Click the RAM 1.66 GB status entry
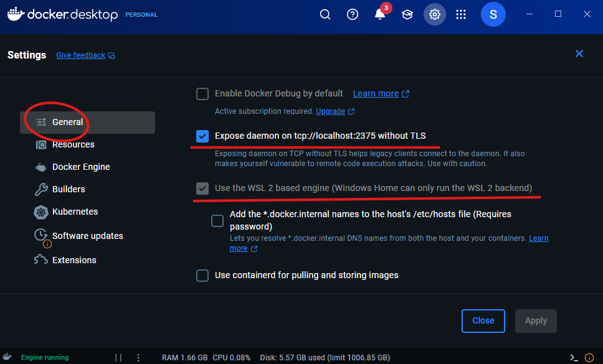603x364 pixels. point(184,358)
